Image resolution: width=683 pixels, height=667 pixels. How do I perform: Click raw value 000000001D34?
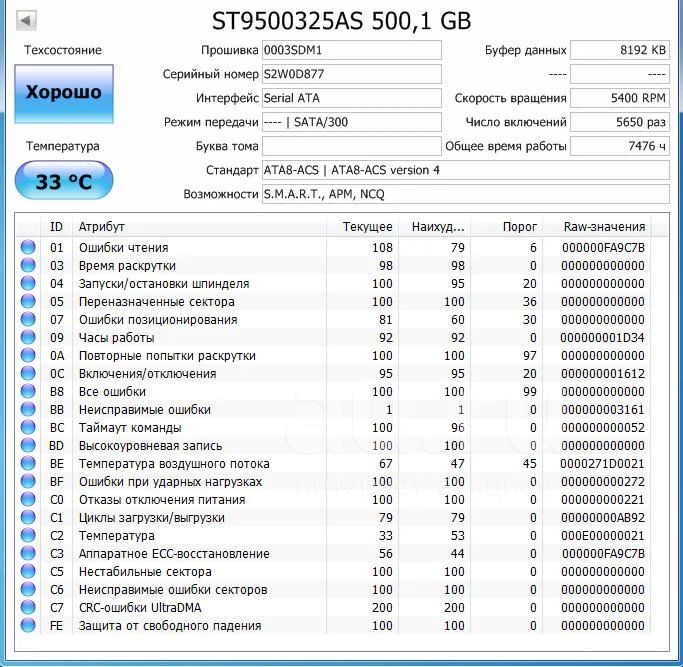(602, 338)
